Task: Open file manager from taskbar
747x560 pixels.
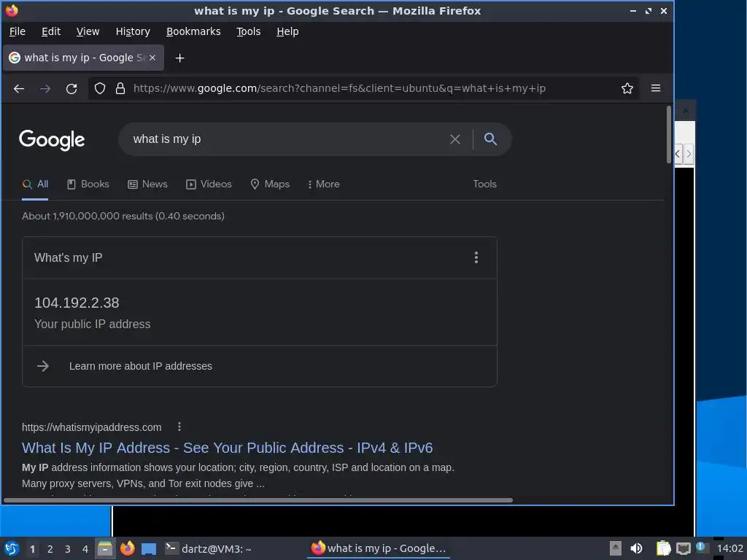Action: 105,548
